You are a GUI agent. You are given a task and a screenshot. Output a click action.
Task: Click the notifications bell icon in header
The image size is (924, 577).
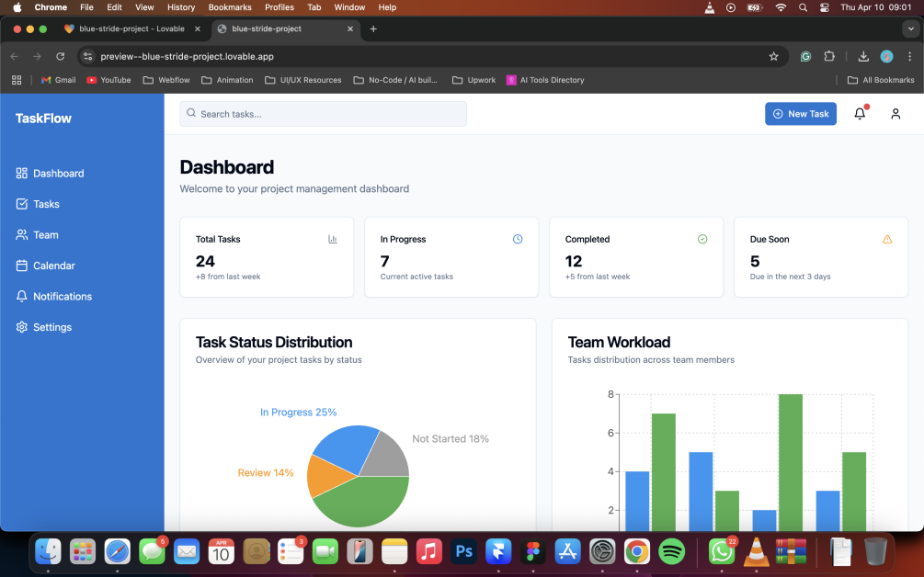click(860, 114)
